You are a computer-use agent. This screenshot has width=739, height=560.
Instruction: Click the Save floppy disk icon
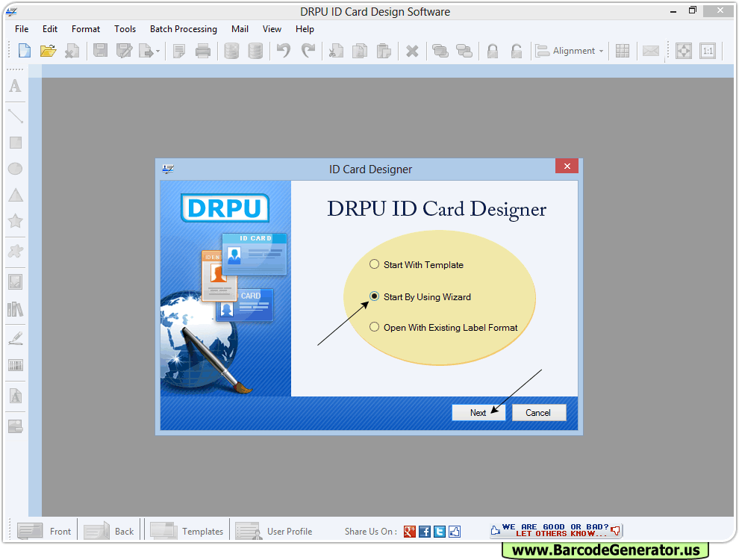100,51
